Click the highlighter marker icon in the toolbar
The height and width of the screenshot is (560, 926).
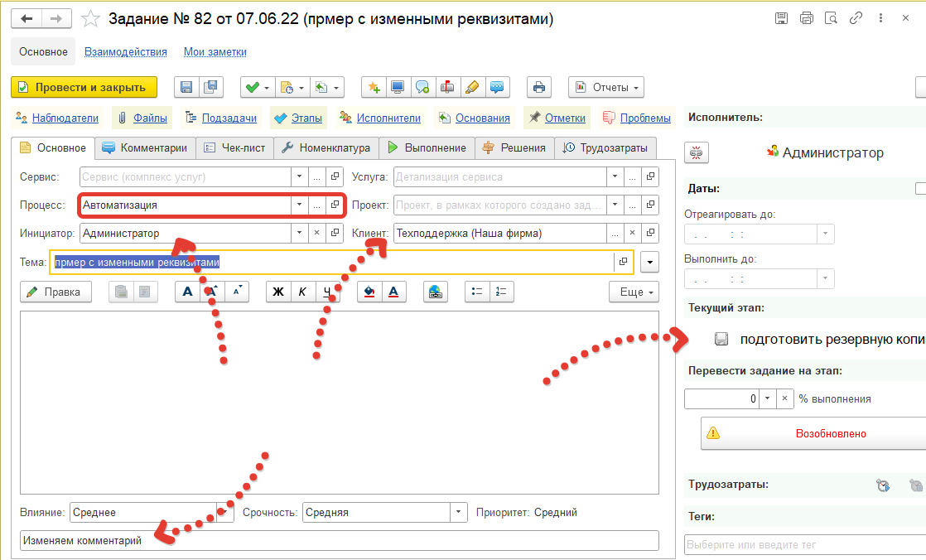(471, 87)
